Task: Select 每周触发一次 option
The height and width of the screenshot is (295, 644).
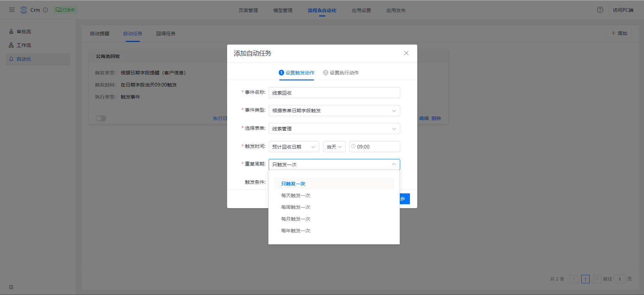Action: click(x=334, y=207)
